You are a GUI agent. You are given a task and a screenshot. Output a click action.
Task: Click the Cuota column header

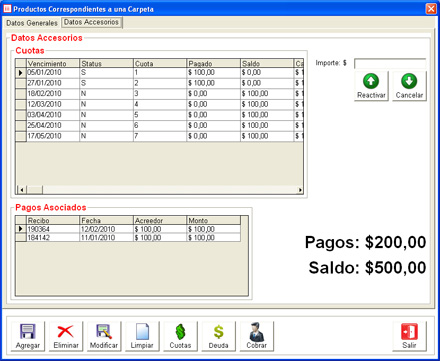160,63
